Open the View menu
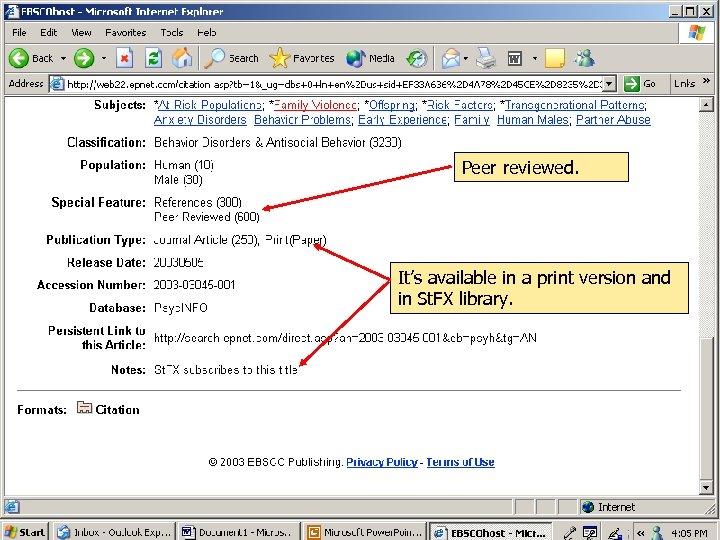 (x=81, y=33)
